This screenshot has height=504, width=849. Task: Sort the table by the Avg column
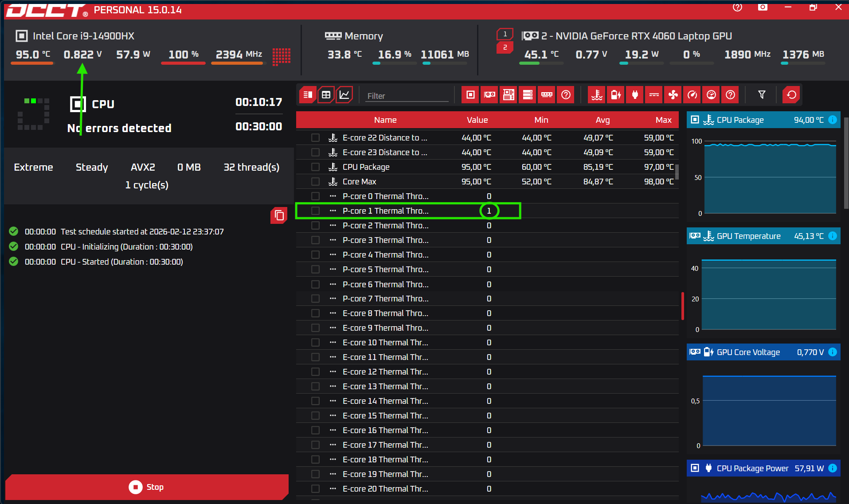click(x=603, y=120)
